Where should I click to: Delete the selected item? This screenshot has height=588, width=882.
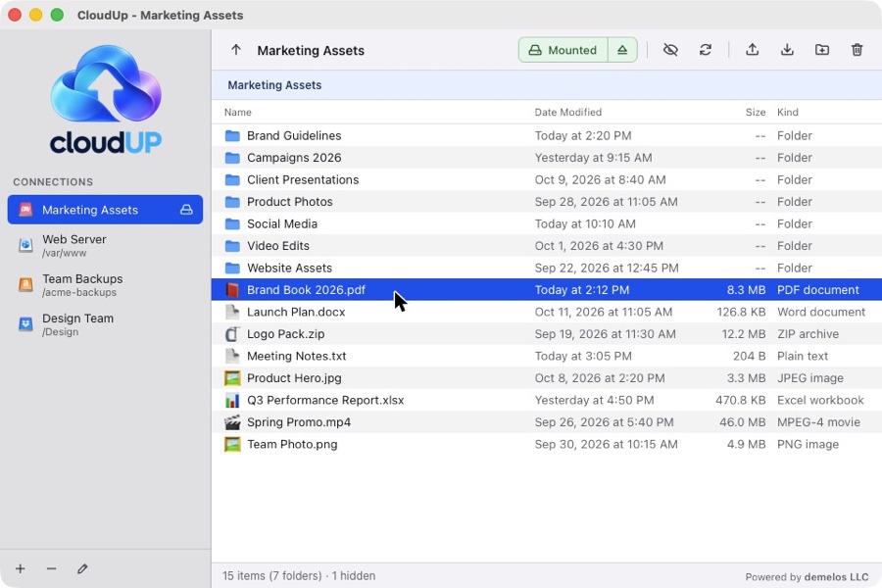(857, 50)
